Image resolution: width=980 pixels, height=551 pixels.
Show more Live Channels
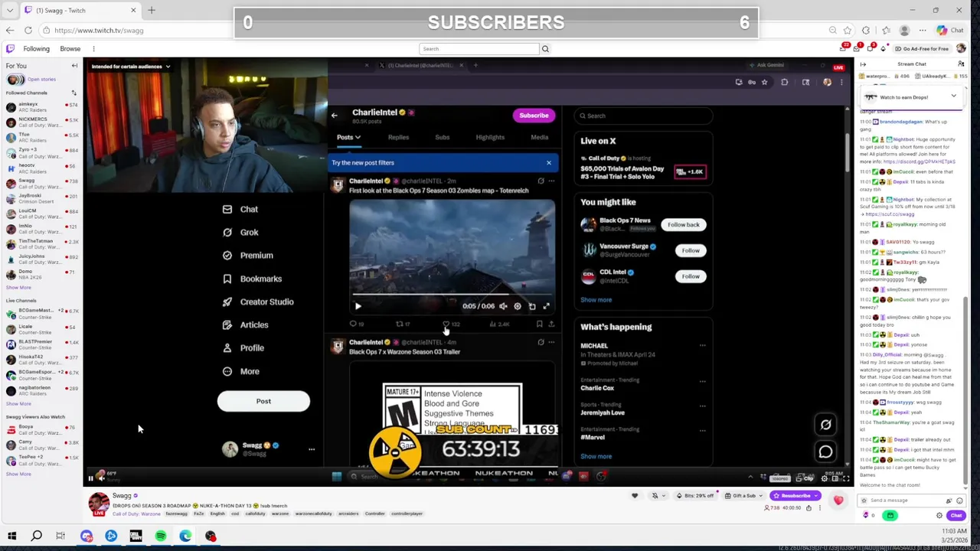[x=19, y=404]
